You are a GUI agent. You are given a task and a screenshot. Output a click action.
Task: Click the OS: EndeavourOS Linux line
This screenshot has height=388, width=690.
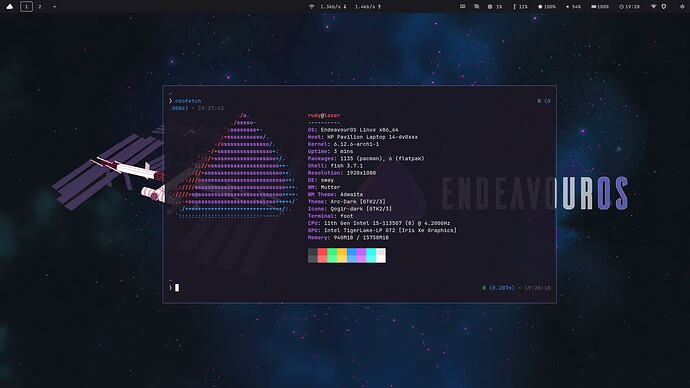pyautogui.click(x=353, y=130)
